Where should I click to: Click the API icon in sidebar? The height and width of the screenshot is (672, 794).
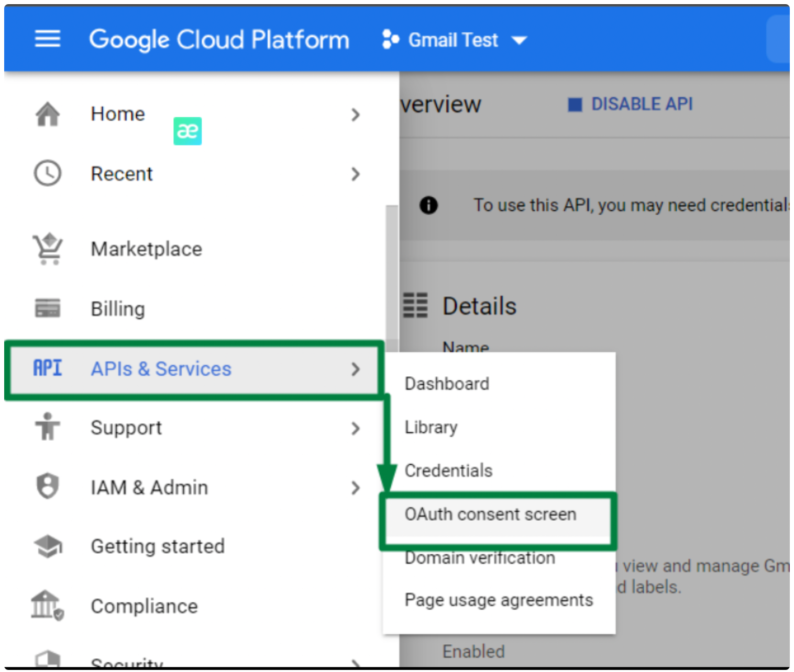click(48, 368)
